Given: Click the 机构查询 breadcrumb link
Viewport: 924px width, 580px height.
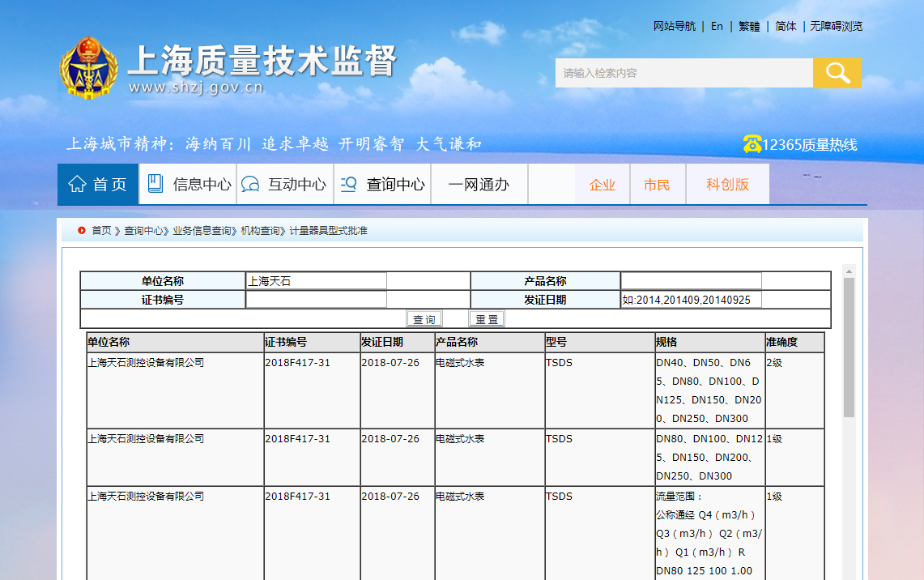Looking at the screenshot, I should (260, 231).
